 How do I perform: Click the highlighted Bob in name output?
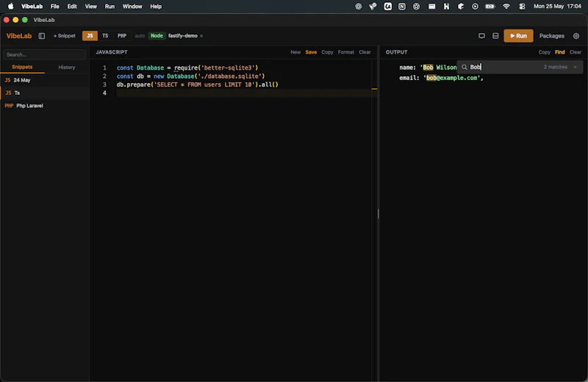(428, 68)
